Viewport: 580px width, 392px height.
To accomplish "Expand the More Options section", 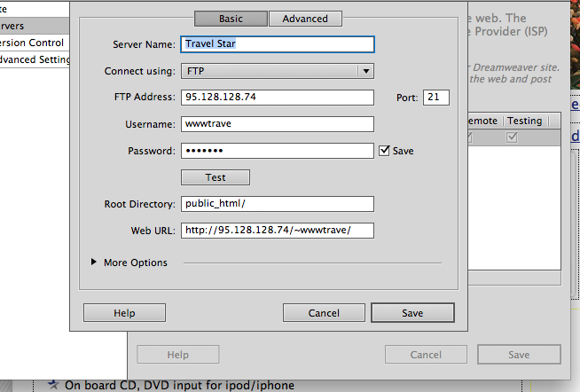I will pos(96,263).
